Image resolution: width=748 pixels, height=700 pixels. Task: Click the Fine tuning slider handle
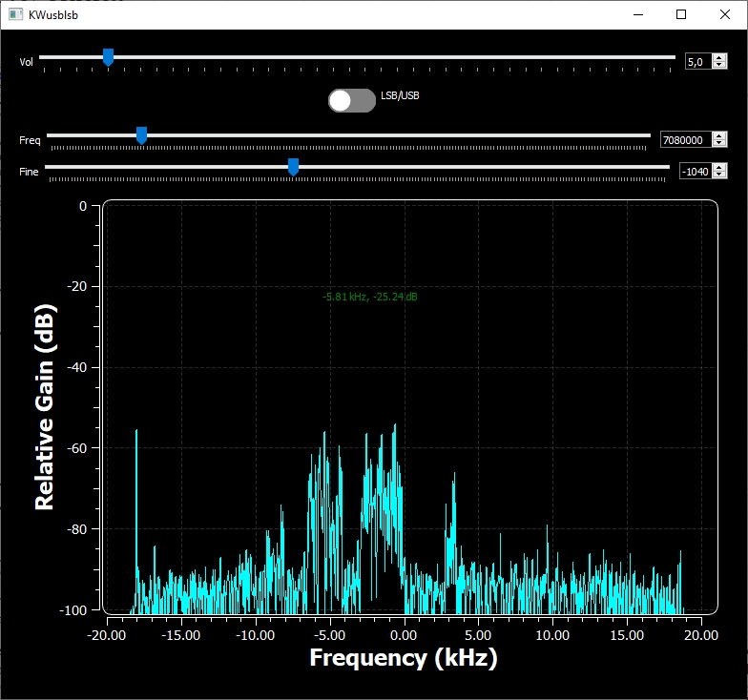click(x=293, y=167)
